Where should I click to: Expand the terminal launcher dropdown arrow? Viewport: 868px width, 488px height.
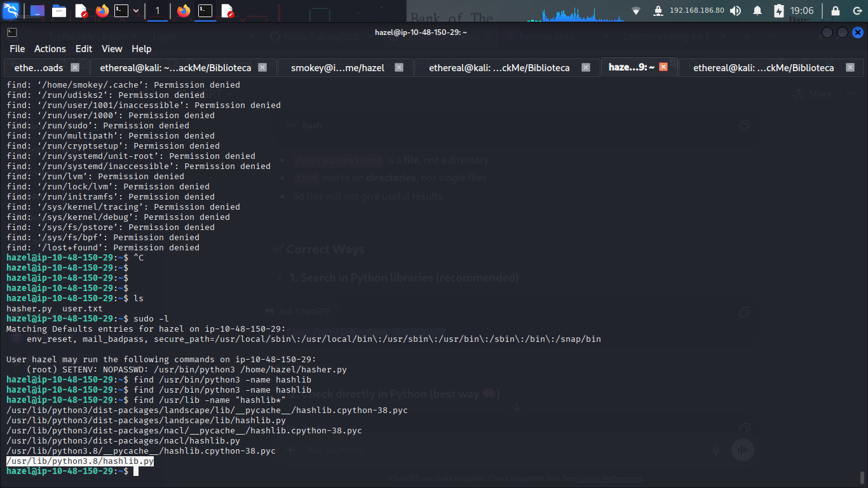(135, 11)
